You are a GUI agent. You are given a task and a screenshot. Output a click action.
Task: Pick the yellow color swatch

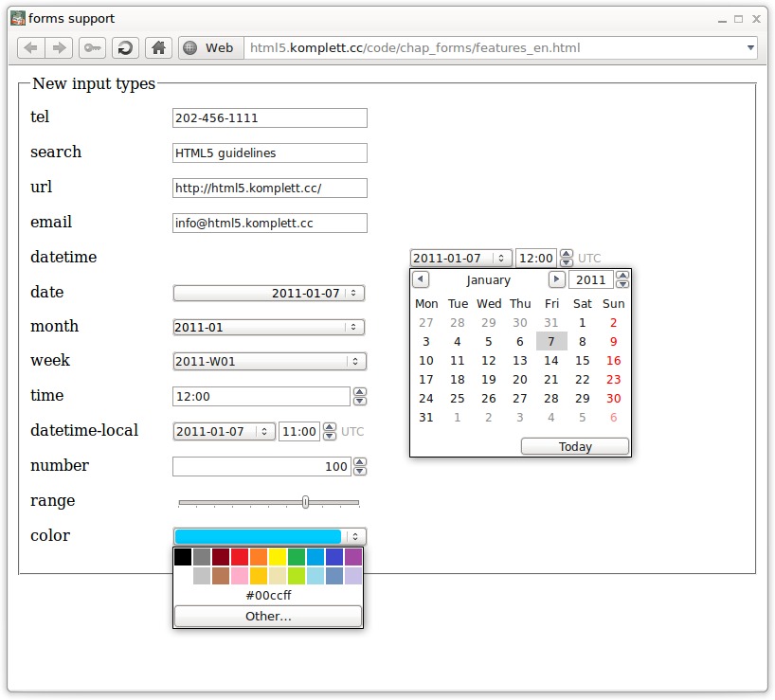pos(278,557)
